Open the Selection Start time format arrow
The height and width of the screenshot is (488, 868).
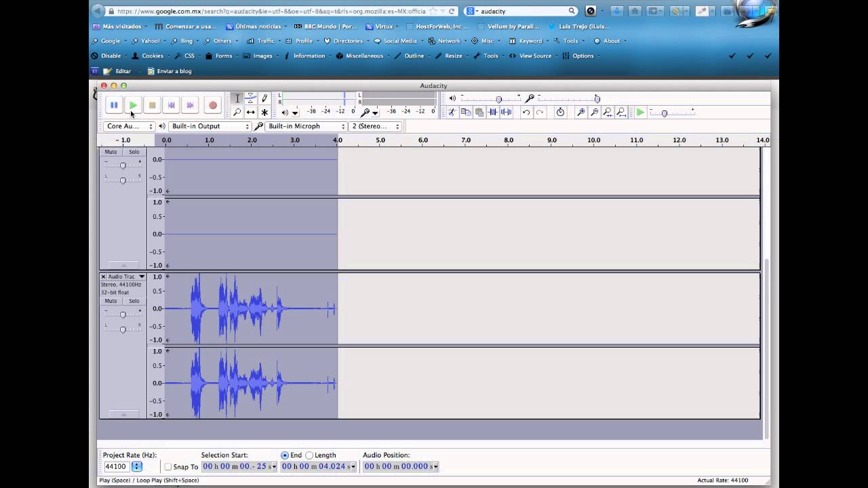tap(274, 466)
